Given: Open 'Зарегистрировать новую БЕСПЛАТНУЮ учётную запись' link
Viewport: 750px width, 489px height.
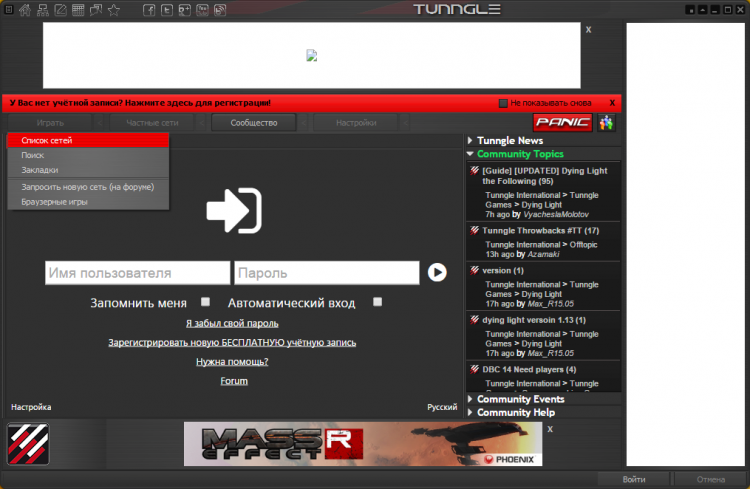Looking at the screenshot, I should pyautogui.click(x=232, y=343).
